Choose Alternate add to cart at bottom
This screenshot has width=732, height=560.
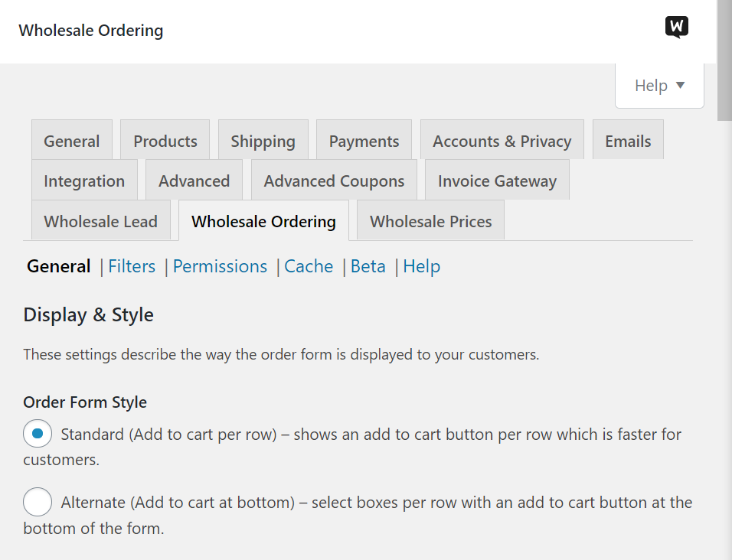click(38, 502)
